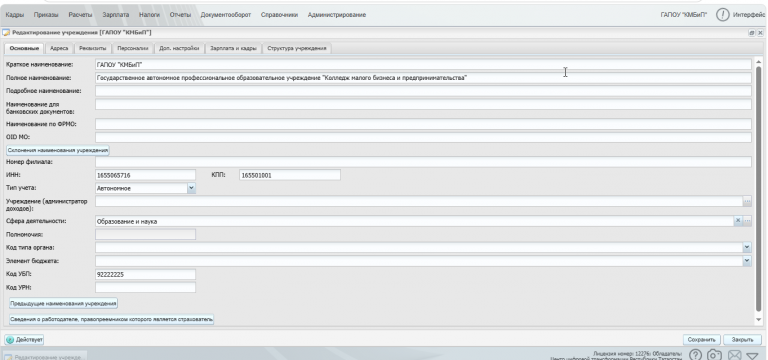Screen dimensions: 768x360
Task: Switch to the Адреса tab
Action: 59,48
